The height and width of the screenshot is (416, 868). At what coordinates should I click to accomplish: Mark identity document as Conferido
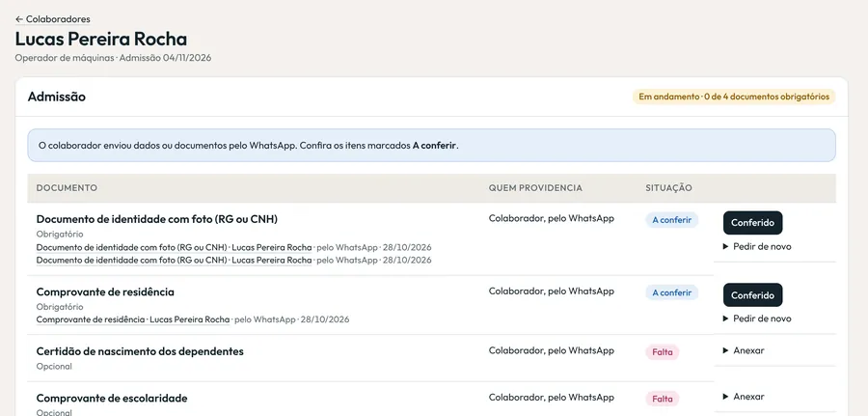tap(752, 223)
